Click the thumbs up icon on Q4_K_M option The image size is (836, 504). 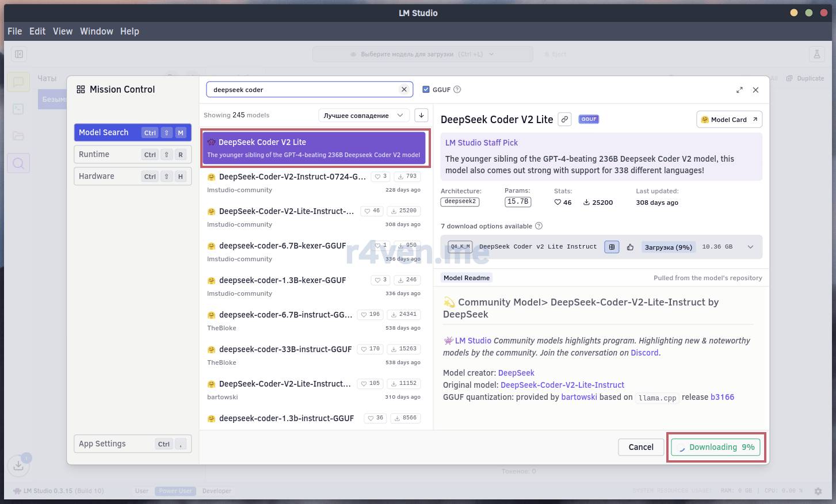[630, 247]
